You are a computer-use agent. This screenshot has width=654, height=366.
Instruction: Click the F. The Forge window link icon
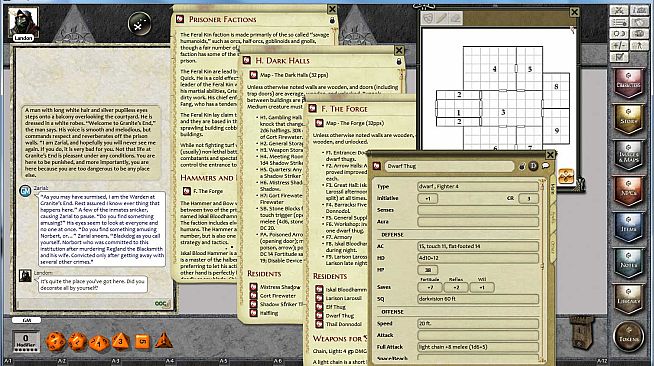tap(312, 109)
